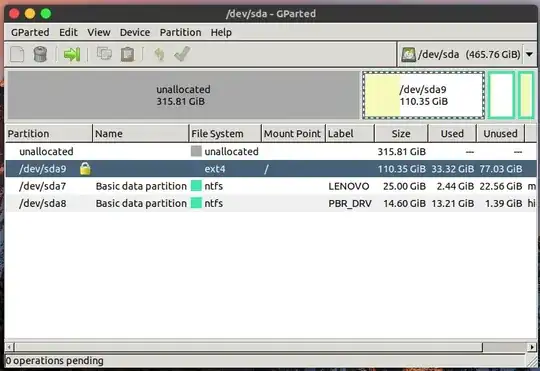Click the green ntfs swatch on /dev/sda8
This screenshot has height=371, width=540.
196,203
